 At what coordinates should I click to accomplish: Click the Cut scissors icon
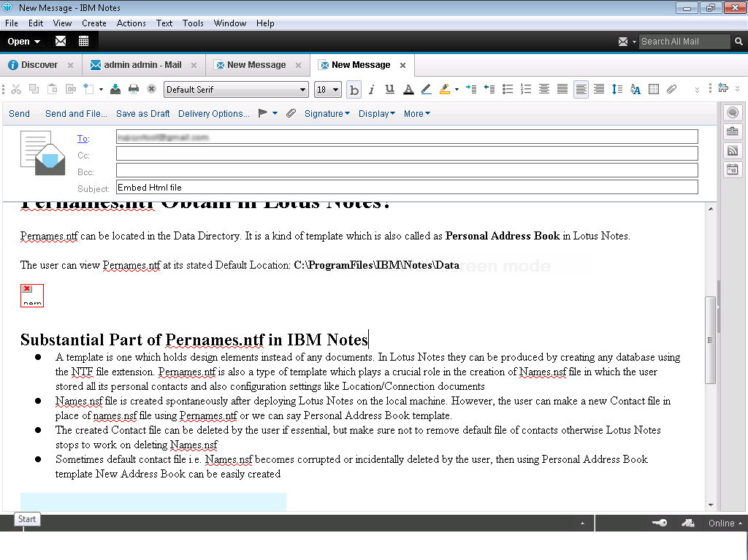coord(16,89)
